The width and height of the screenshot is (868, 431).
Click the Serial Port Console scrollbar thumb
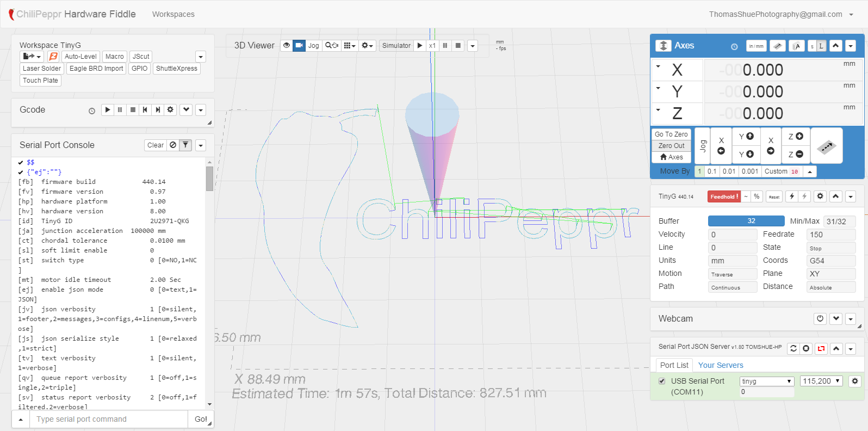point(209,178)
